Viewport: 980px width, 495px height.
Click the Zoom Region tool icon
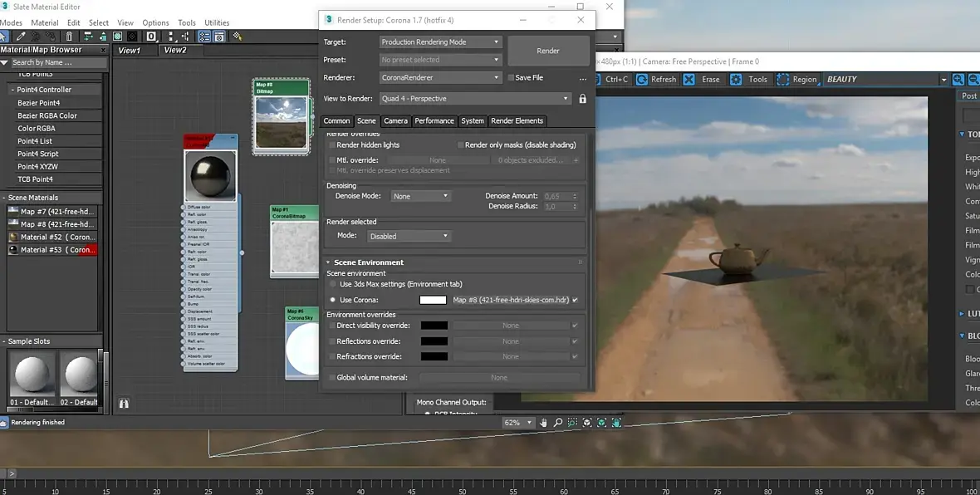pos(572,423)
